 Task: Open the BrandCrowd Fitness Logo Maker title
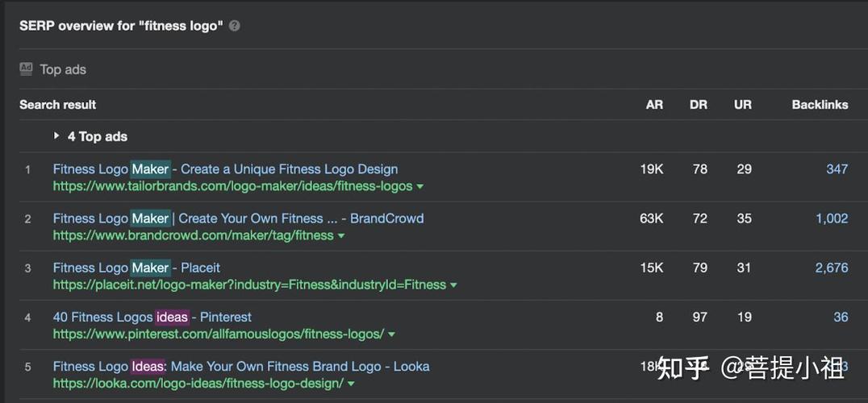238,218
